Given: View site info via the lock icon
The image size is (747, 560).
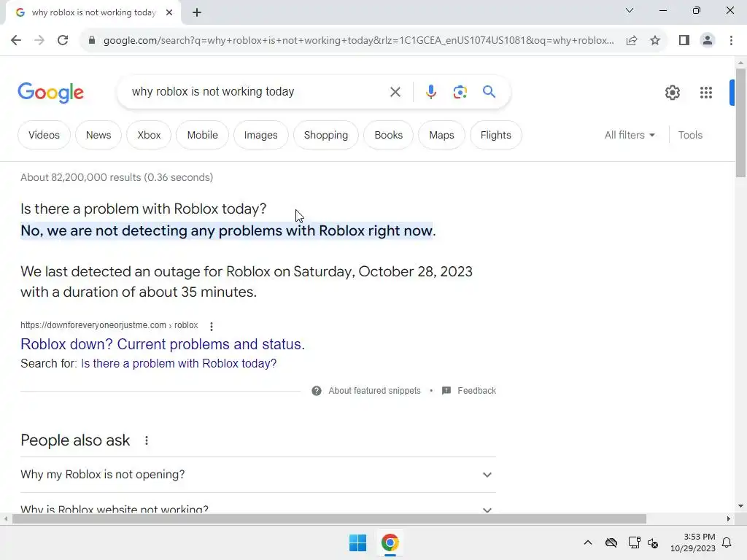Looking at the screenshot, I should [92, 40].
